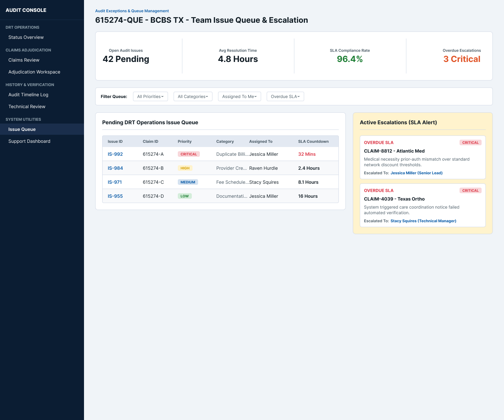Click the SLA Countdown column header
The width and height of the screenshot is (504, 420).
click(313, 141)
